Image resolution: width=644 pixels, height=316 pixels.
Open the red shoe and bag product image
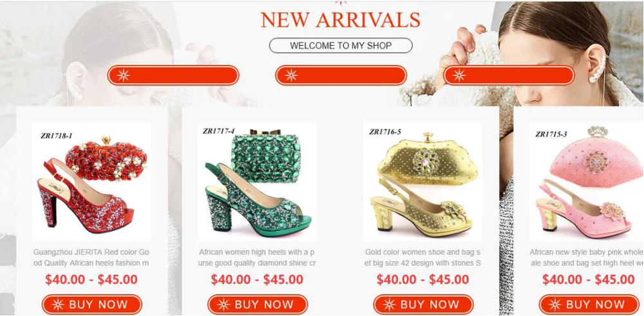91,181
